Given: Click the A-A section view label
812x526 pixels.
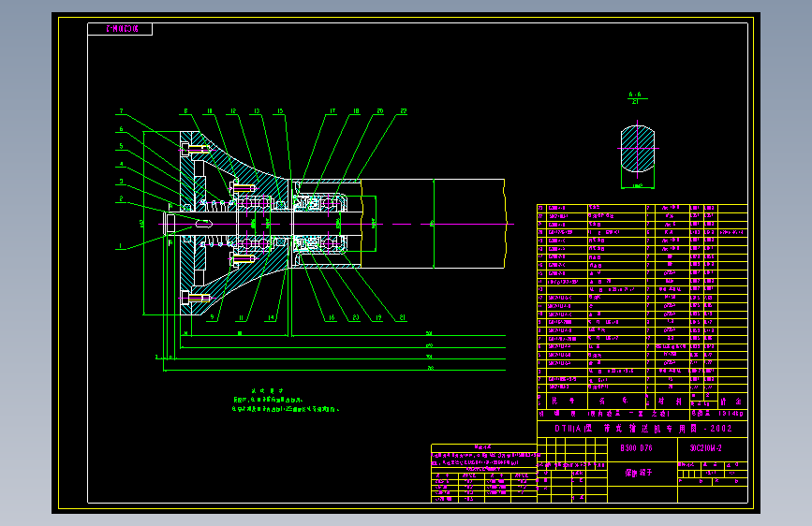Looking at the screenshot, I should (635, 95).
